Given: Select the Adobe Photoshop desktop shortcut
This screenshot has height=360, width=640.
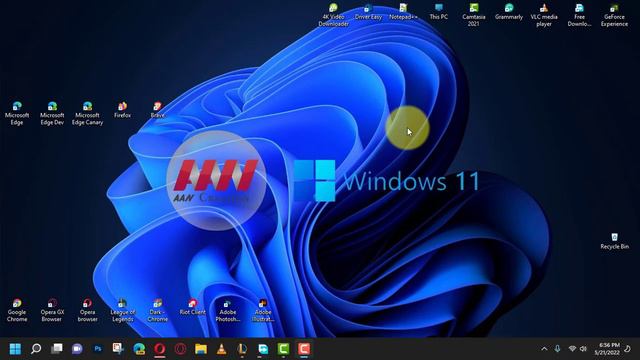Looking at the screenshot, I should pyautogui.click(x=228, y=311).
